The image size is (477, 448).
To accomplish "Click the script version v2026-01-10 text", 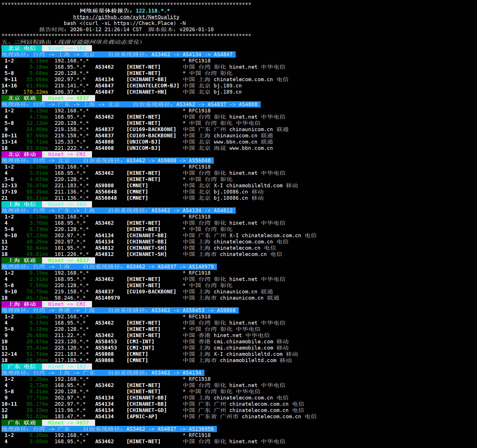I will tap(196, 30).
